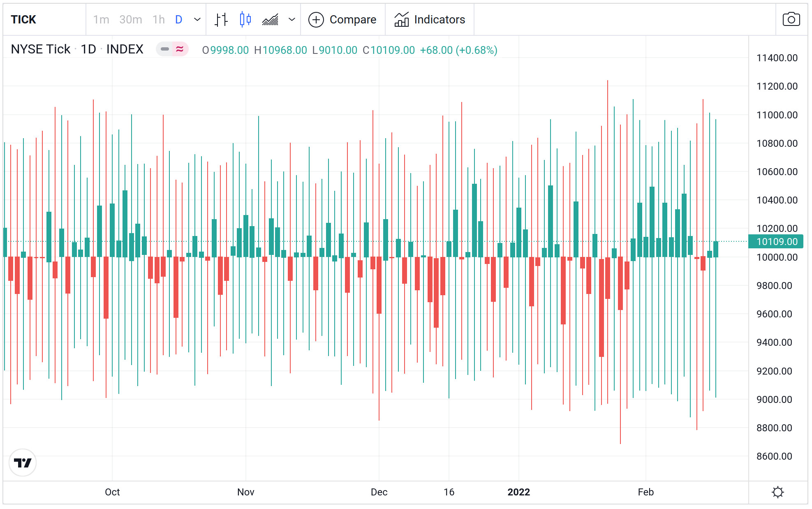Viewport: 812px width, 509px height.
Task: Toggle the delayed data marker in the legend
Action: [x=180, y=49]
